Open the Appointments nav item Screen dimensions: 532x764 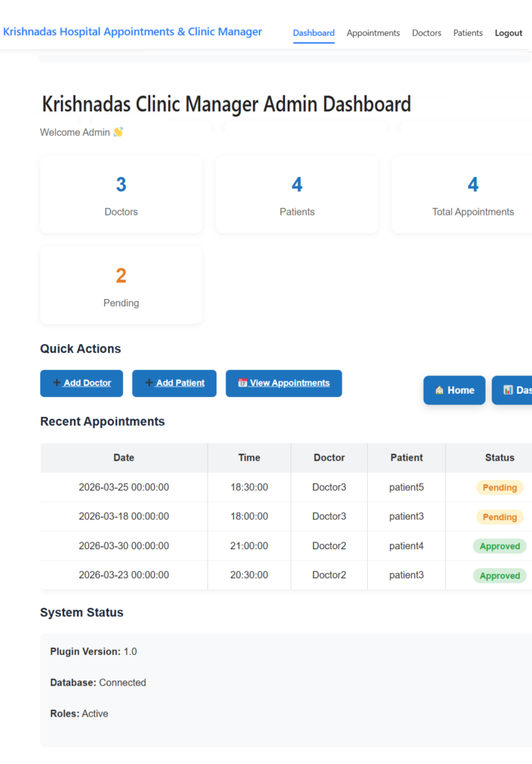click(x=373, y=33)
